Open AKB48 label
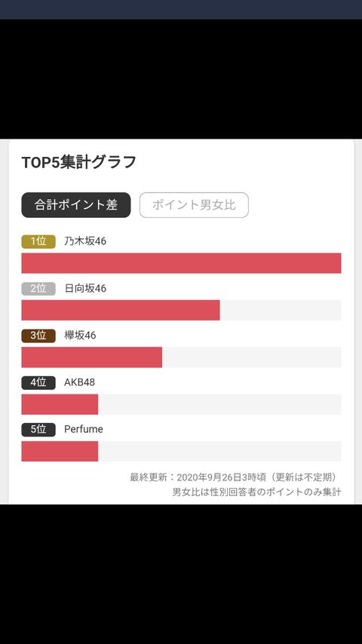 pyautogui.click(x=79, y=382)
